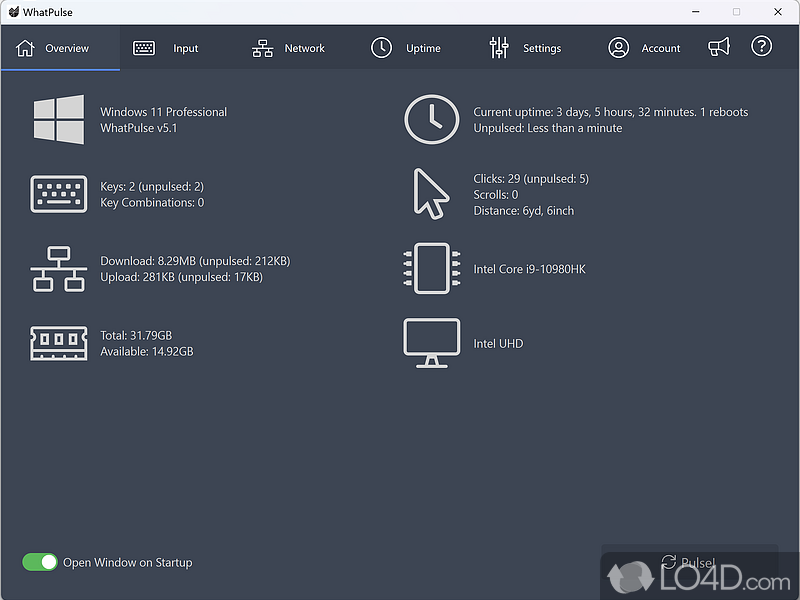Image resolution: width=800 pixels, height=600 pixels.
Task: Click "Unpulsed: Less than a minute" text
Action: tap(547, 128)
